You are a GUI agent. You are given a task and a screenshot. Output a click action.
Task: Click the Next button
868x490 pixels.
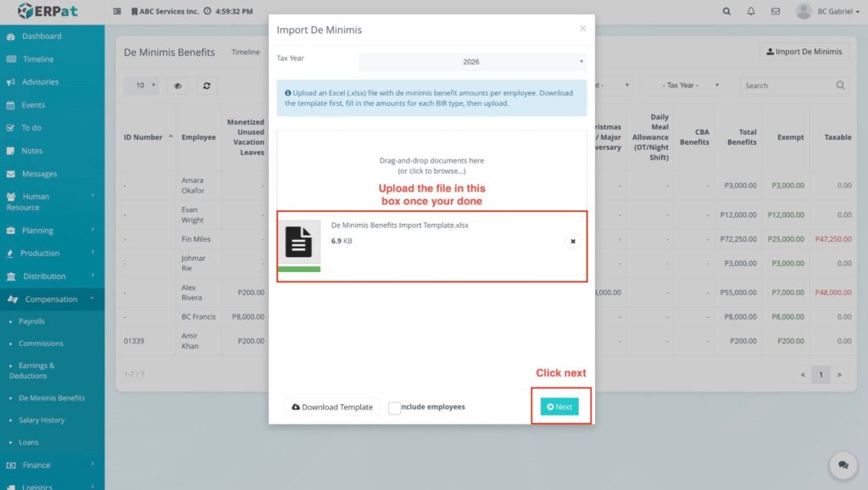559,407
